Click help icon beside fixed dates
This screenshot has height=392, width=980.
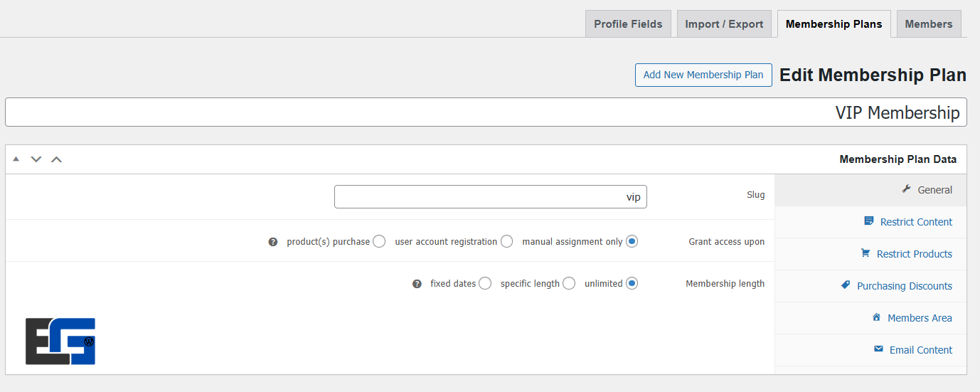click(x=417, y=284)
